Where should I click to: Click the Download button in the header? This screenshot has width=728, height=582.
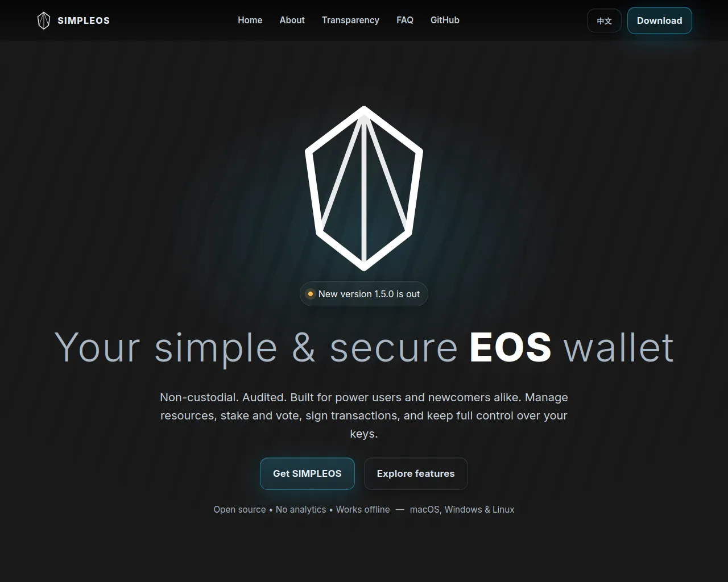tap(660, 20)
